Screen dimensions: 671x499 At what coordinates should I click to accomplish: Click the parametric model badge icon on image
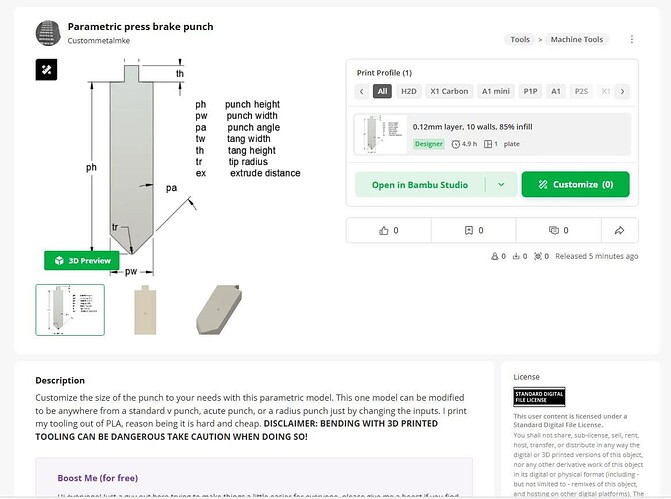[48, 69]
